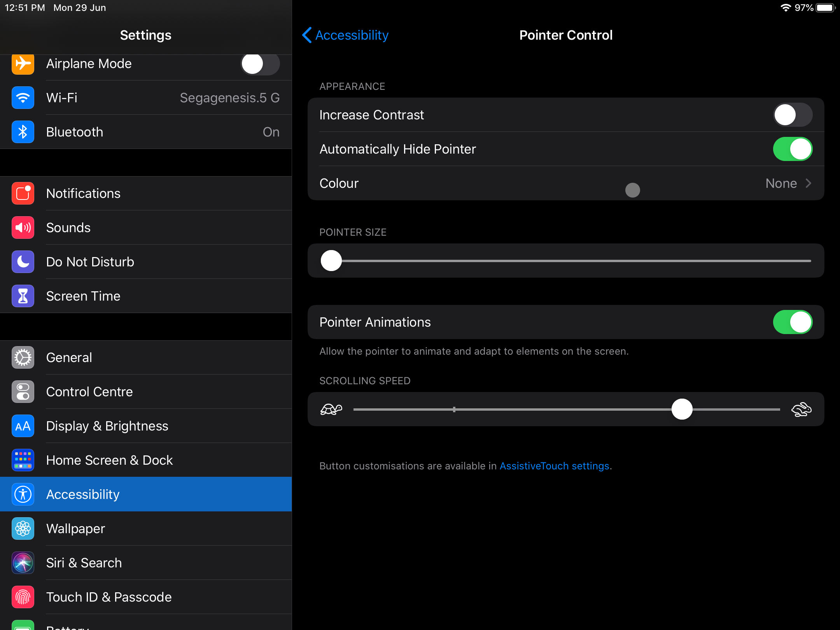840x630 pixels.
Task: Tap the Wi-Fi icon in sidebar
Action: coord(23,98)
